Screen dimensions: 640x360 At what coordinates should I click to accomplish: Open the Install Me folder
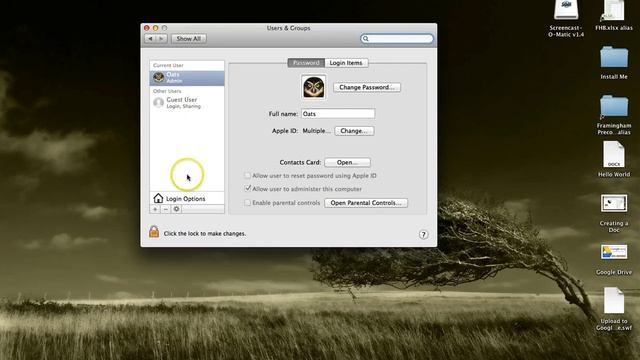[x=614, y=62]
